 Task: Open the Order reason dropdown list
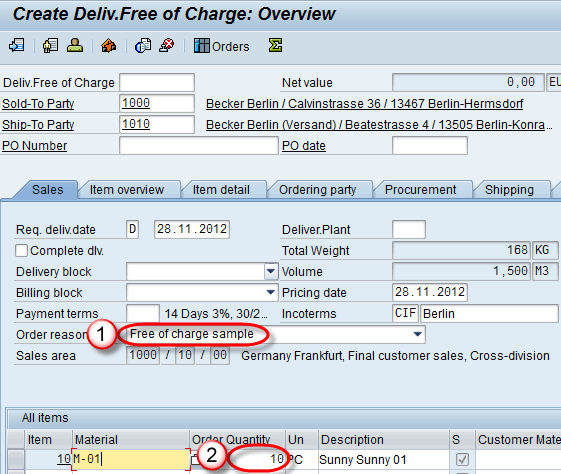pos(417,334)
